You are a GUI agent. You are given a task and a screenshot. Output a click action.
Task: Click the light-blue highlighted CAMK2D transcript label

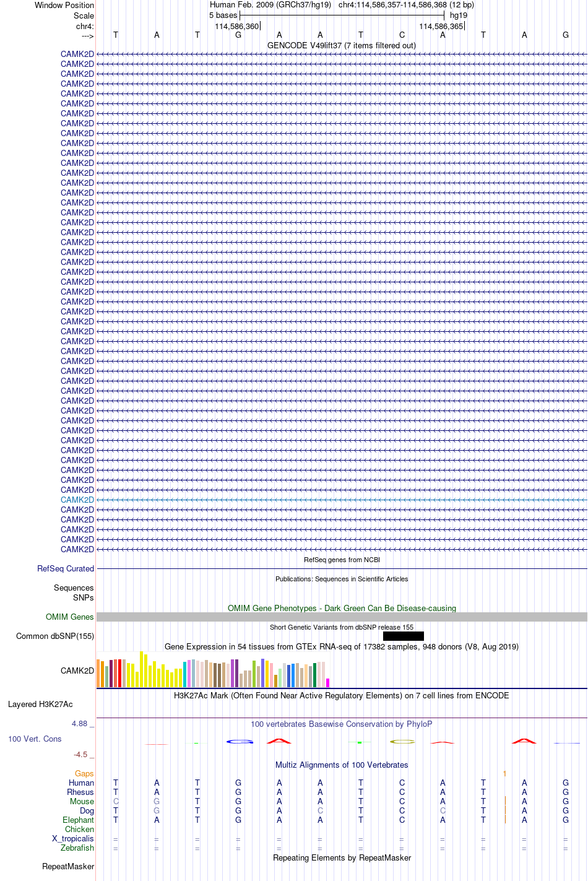pyautogui.click(x=77, y=500)
